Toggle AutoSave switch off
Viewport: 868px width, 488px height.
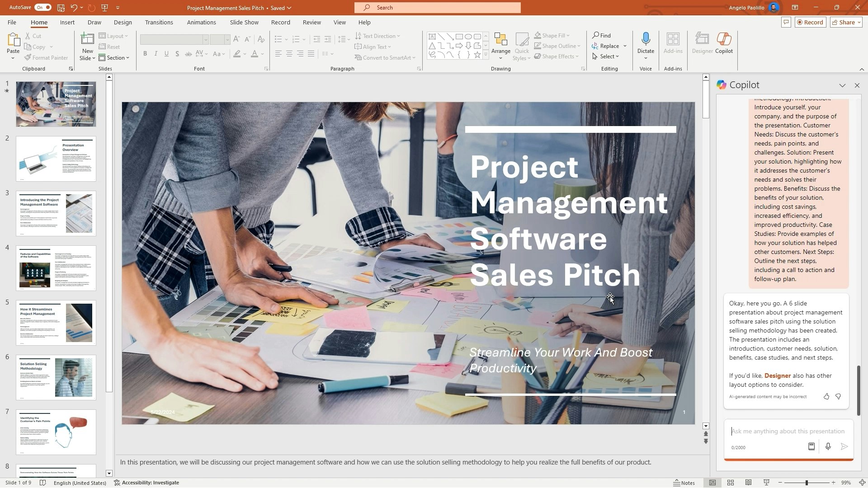point(42,8)
